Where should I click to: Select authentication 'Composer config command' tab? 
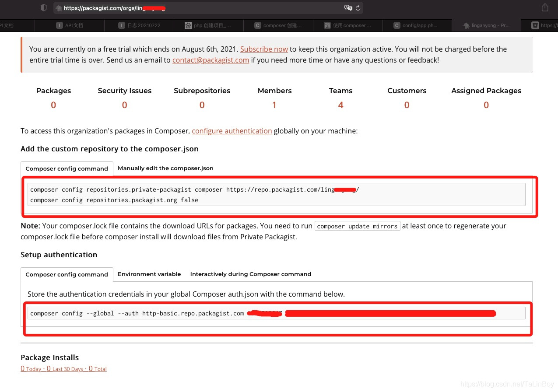click(x=67, y=274)
